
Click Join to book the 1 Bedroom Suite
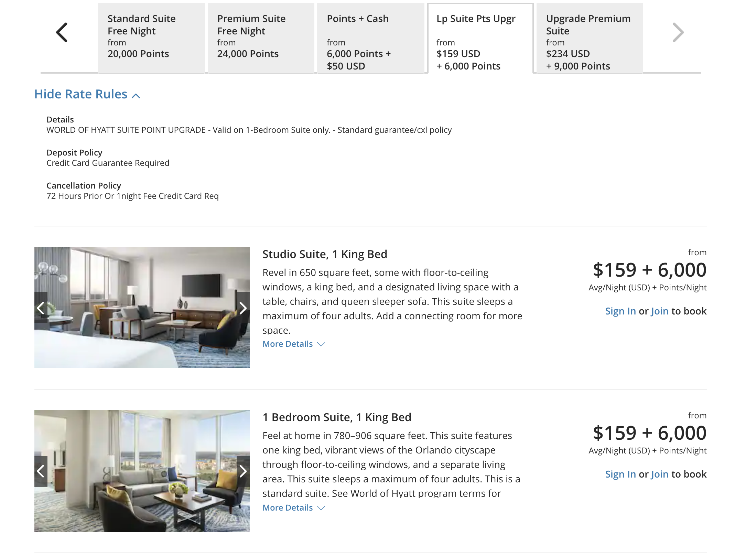click(659, 474)
